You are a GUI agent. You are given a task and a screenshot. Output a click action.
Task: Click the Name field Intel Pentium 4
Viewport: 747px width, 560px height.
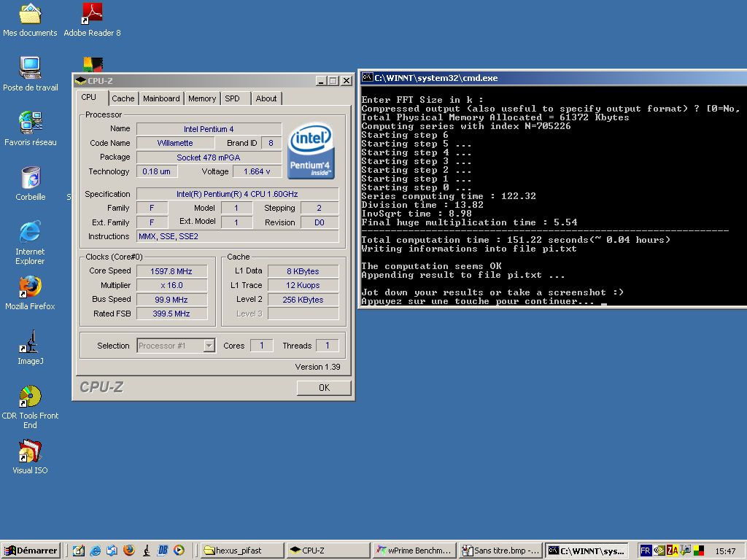(209, 129)
